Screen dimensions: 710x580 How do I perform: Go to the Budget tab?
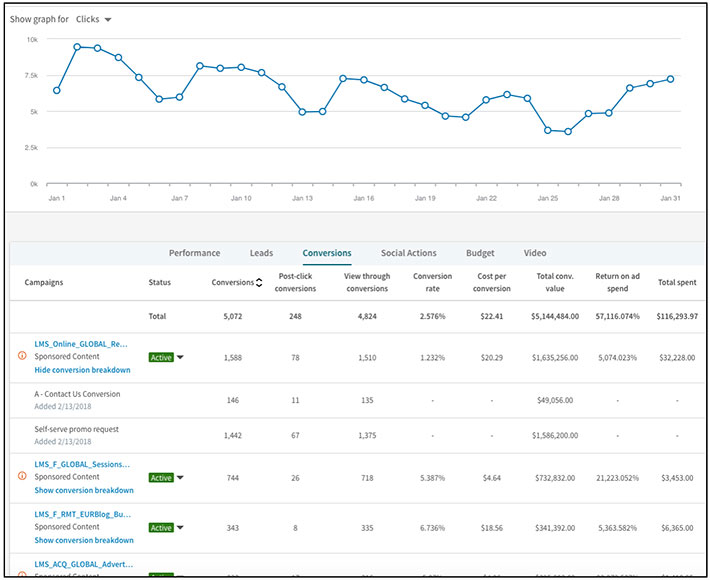pos(479,253)
